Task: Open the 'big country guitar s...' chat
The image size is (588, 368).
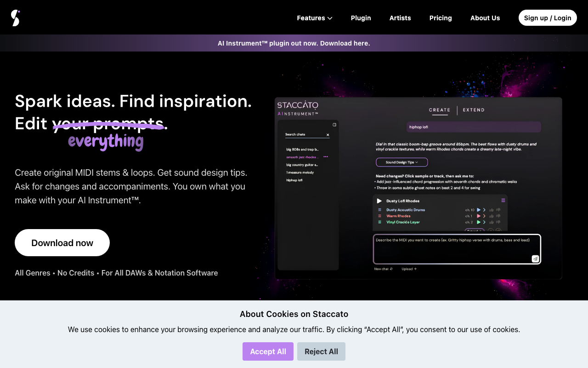Action: (302, 165)
